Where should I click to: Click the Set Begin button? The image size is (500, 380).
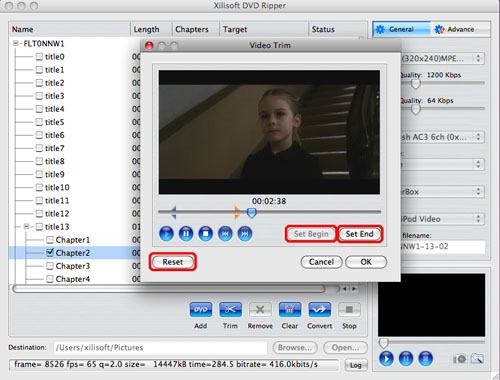click(311, 234)
